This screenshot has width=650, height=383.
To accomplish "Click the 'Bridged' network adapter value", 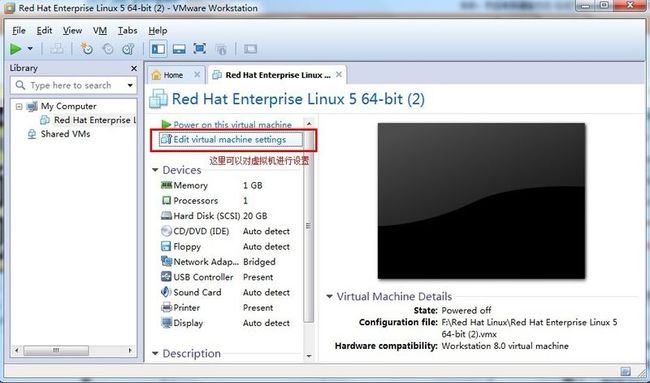I will [259, 262].
